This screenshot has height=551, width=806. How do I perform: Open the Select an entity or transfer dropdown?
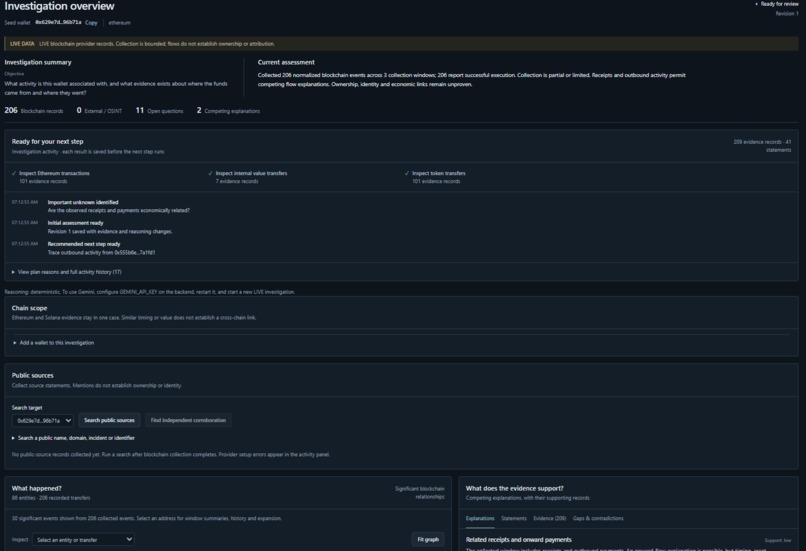point(83,539)
